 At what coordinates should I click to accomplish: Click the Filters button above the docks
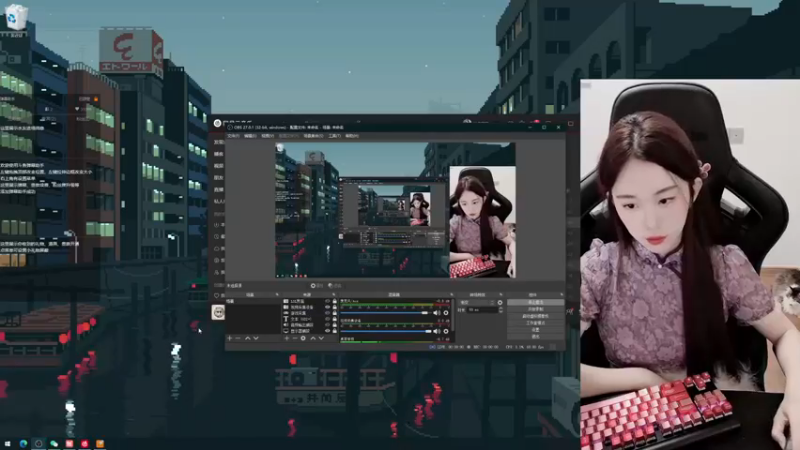click(335, 286)
